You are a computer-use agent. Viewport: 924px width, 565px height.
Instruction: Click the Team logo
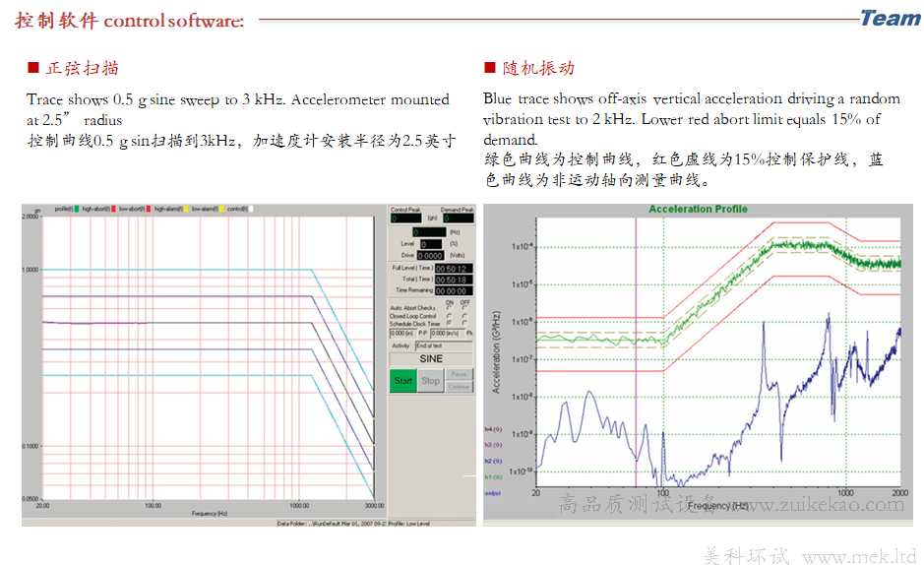click(890, 19)
